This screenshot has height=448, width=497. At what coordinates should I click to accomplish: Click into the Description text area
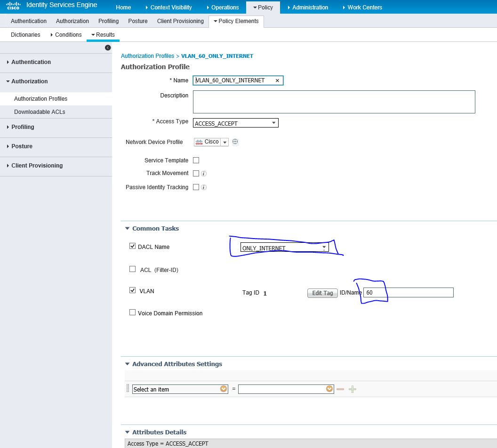point(334,102)
